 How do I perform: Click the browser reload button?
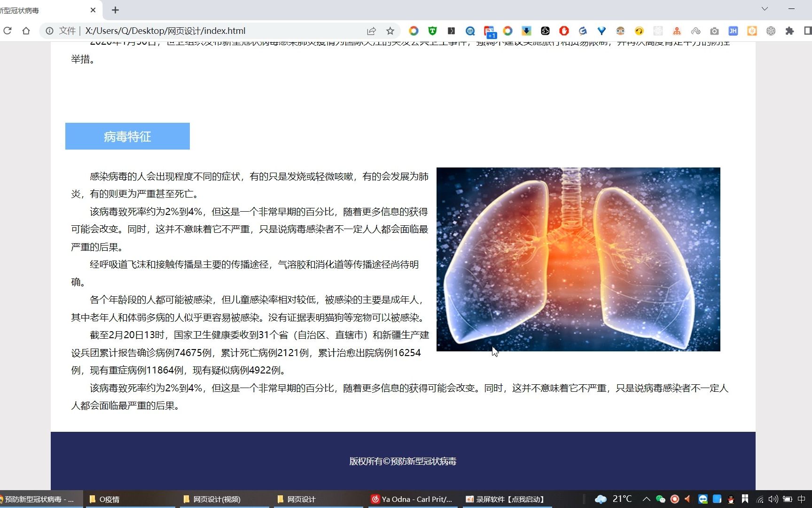(x=8, y=31)
